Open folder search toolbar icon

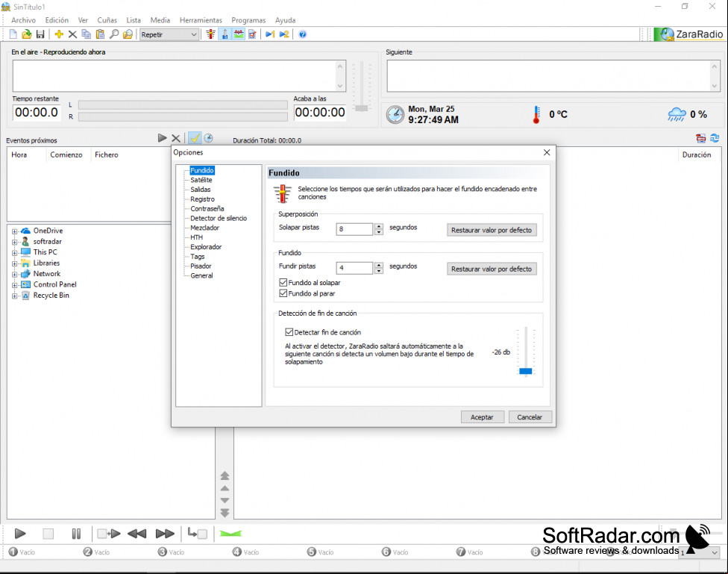point(128,34)
